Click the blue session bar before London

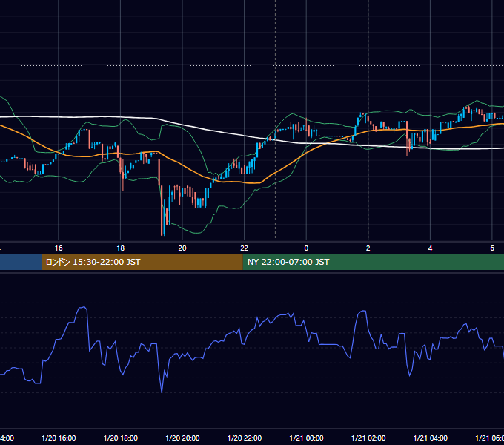tap(21, 262)
